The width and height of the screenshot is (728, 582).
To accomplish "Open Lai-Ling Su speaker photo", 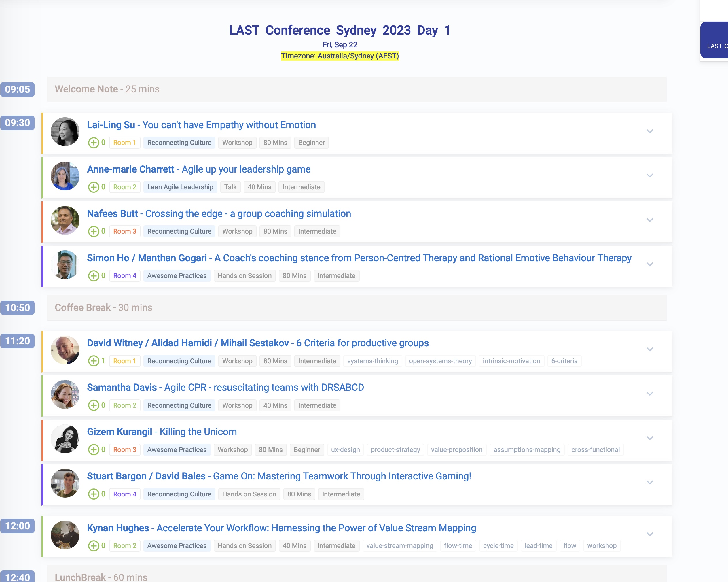I will tap(65, 132).
